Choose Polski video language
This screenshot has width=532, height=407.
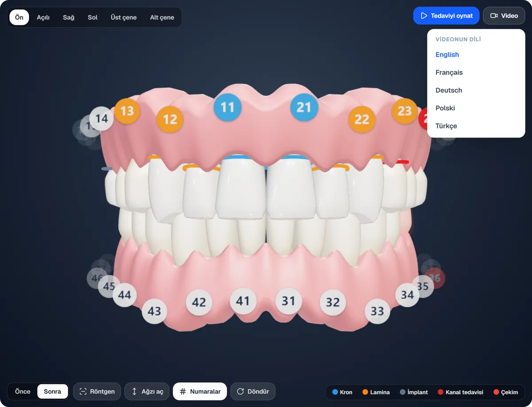point(476,108)
